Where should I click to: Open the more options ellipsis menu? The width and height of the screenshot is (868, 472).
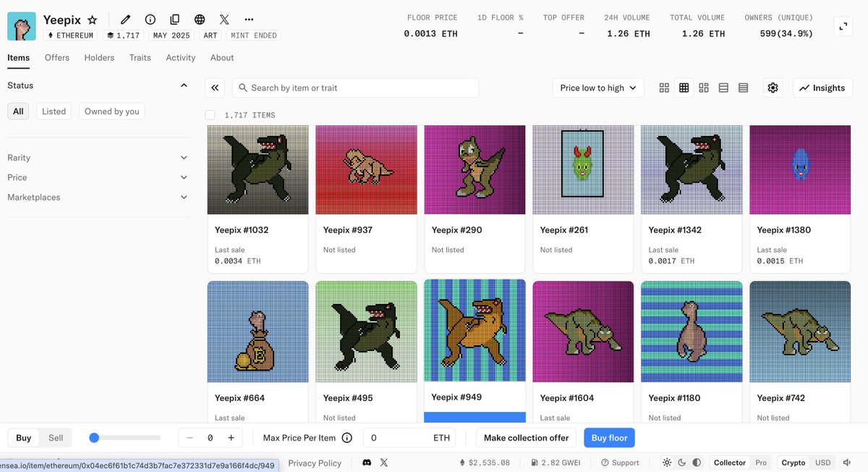coord(249,20)
